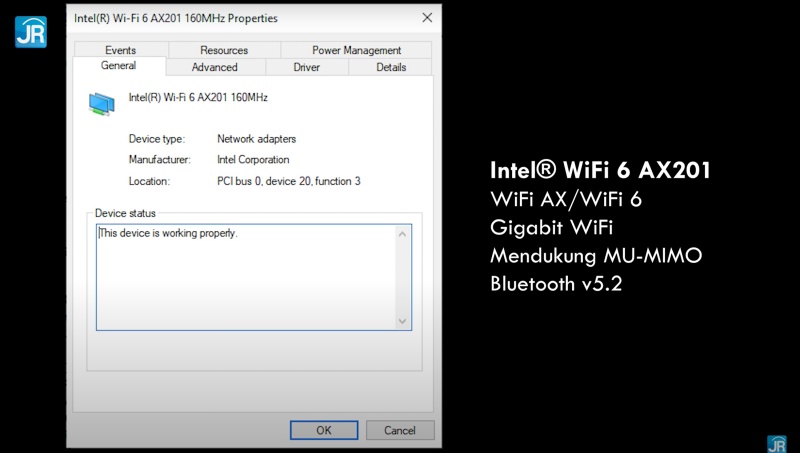
Task: Select the General tab
Action: tap(118, 66)
